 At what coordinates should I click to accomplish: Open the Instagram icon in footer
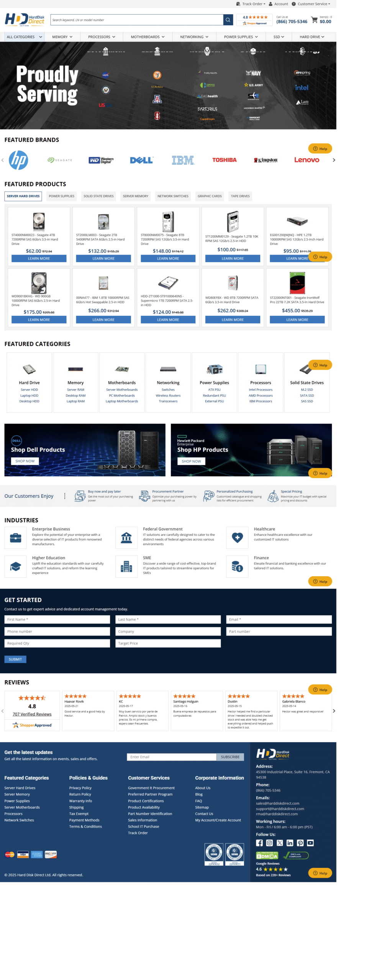pos(269,843)
